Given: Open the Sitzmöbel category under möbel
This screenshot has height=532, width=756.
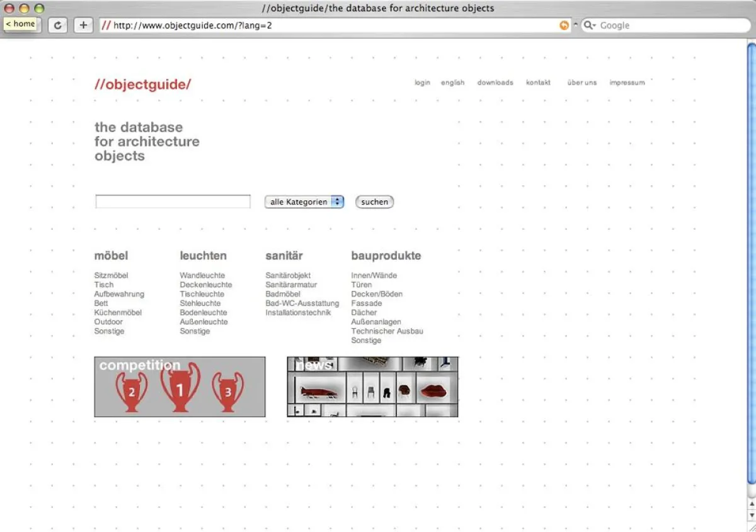Looking at the screenshot, I should (x=111, y=275).
